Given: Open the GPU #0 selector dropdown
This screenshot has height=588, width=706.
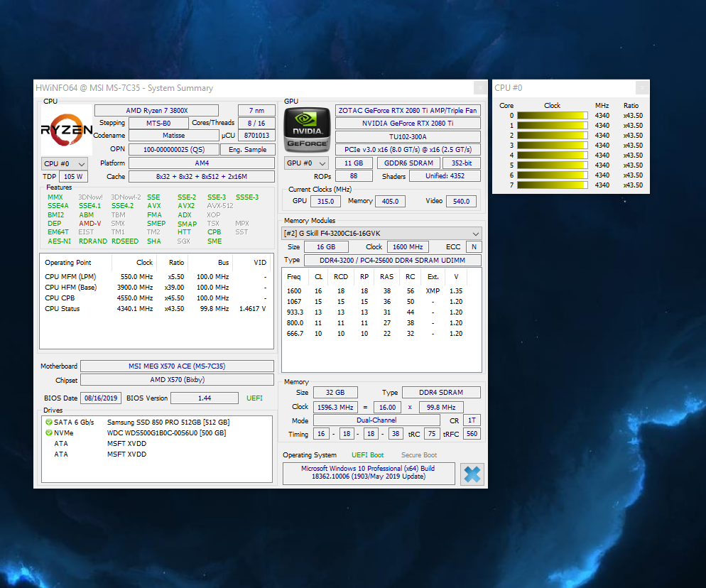Looking at the screenshot, I should (x=306, y=163).
